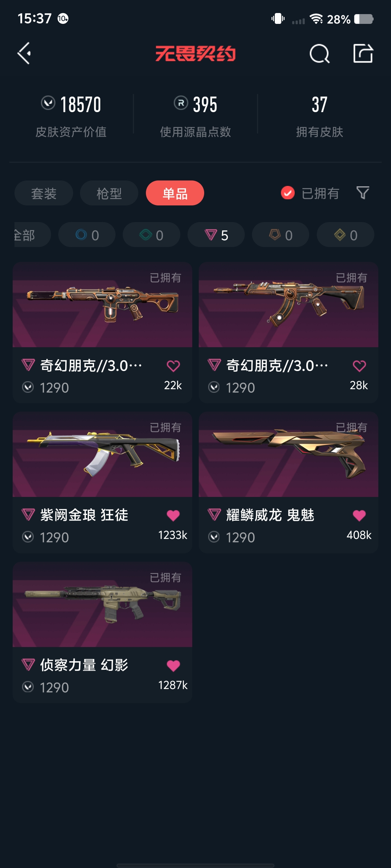Switch to the 套装 tab

click(44, 193)
